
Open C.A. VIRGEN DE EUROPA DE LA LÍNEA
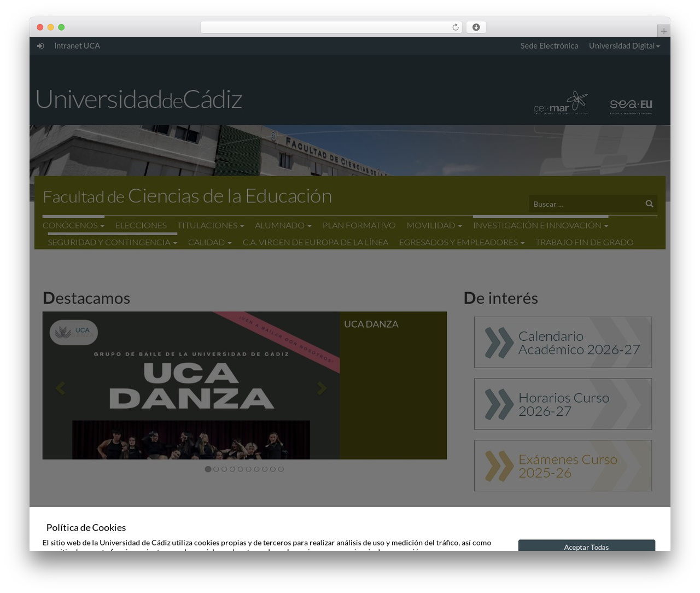[x=316, y=242]
